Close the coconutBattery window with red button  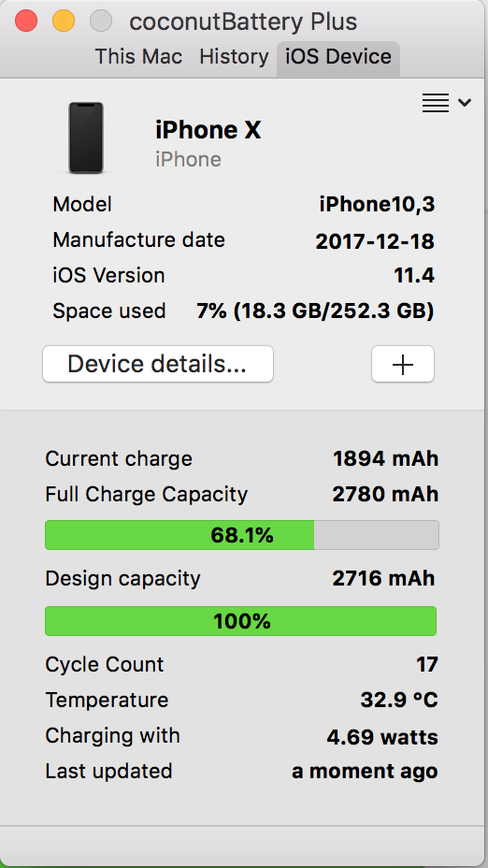(x=26, y=21)
